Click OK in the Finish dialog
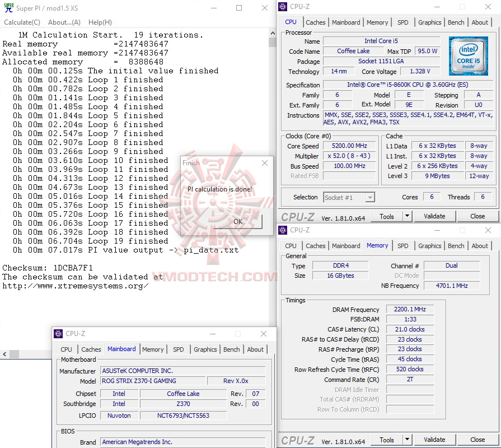The width and height of the screenshot is (501, 448). (238, 221)
